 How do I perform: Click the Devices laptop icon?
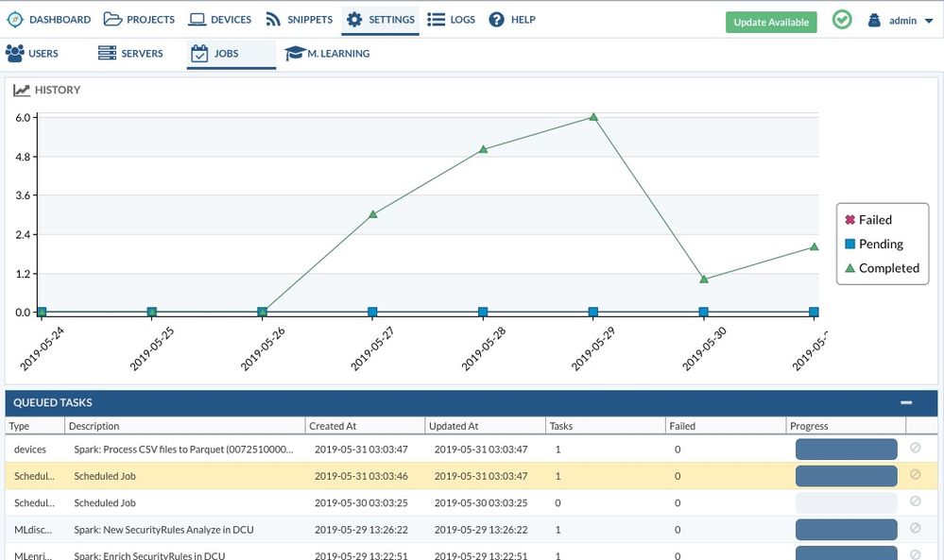[x=197, y=19]
